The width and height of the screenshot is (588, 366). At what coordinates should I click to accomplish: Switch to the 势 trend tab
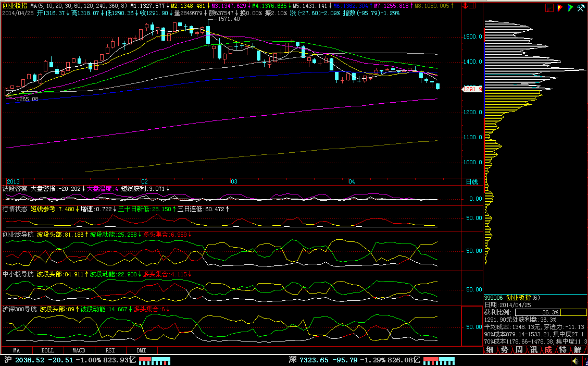pyautogui.click(x=505, y=349)
